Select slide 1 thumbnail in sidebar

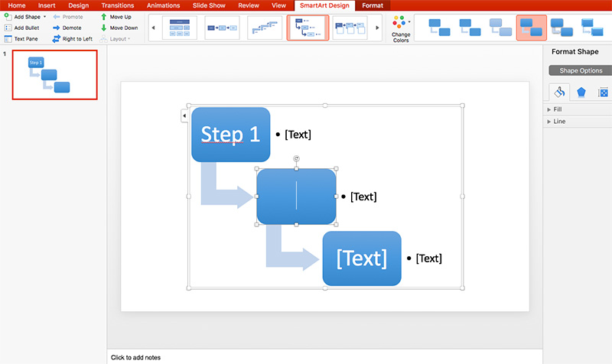tap(54, 74)
